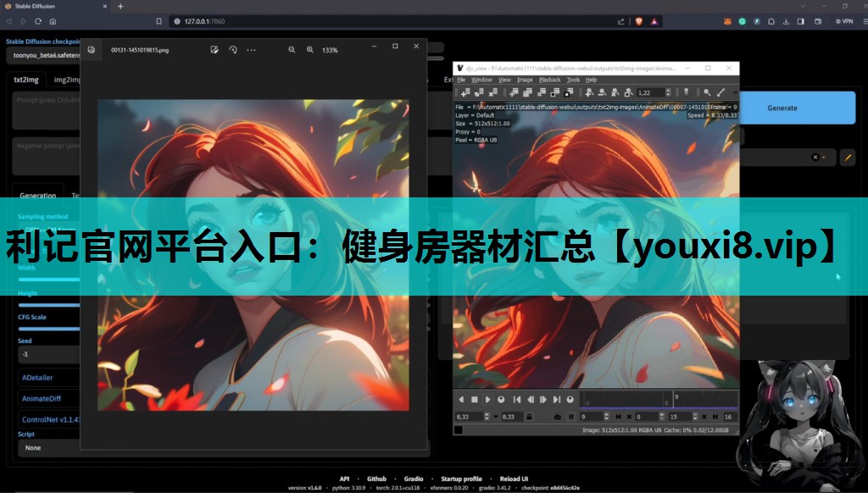
Task: Click the Startup profile footer link
Action: pos(461,479)
